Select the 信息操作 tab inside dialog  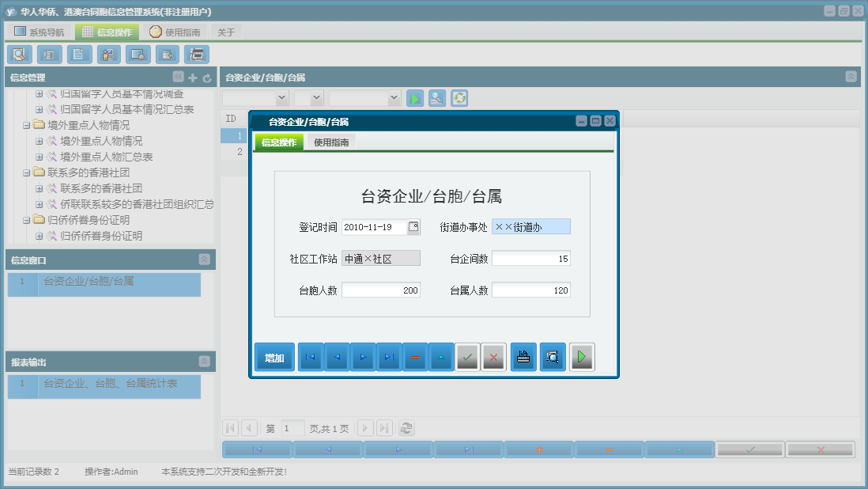point(279,142)
